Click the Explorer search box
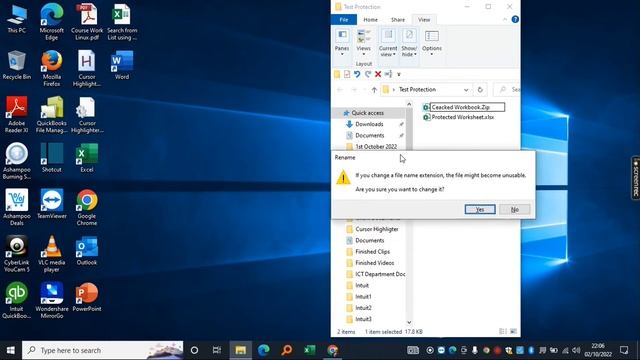 507,90
